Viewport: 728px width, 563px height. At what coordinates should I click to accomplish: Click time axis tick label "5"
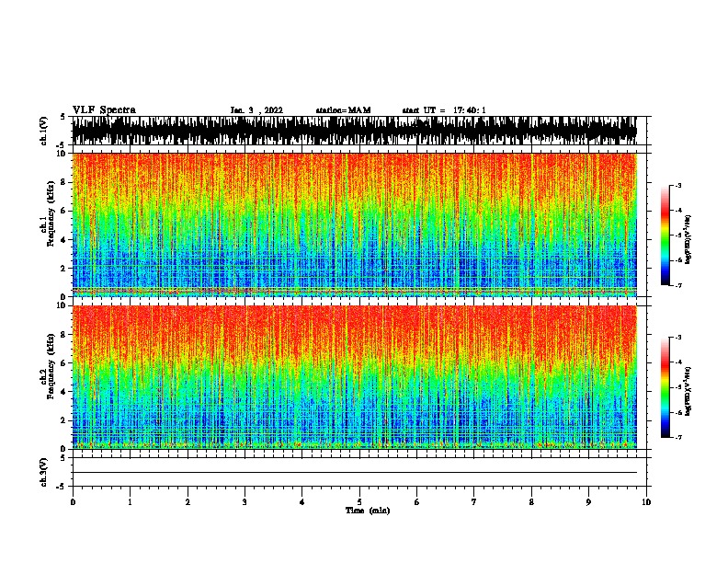(x=359, y=502)
